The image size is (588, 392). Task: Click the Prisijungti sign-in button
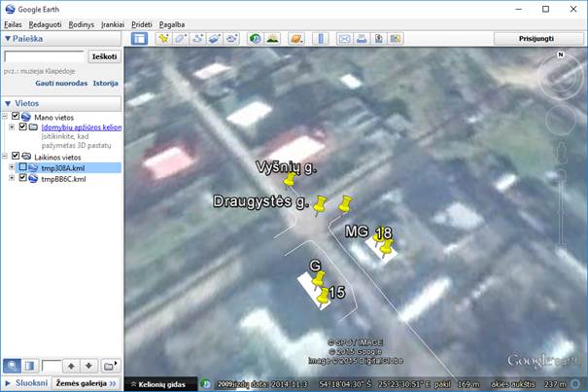536,39
